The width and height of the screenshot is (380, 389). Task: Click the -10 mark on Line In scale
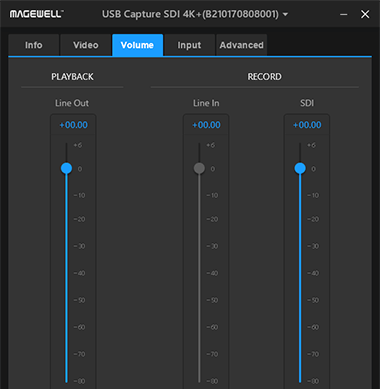(212, 195)
